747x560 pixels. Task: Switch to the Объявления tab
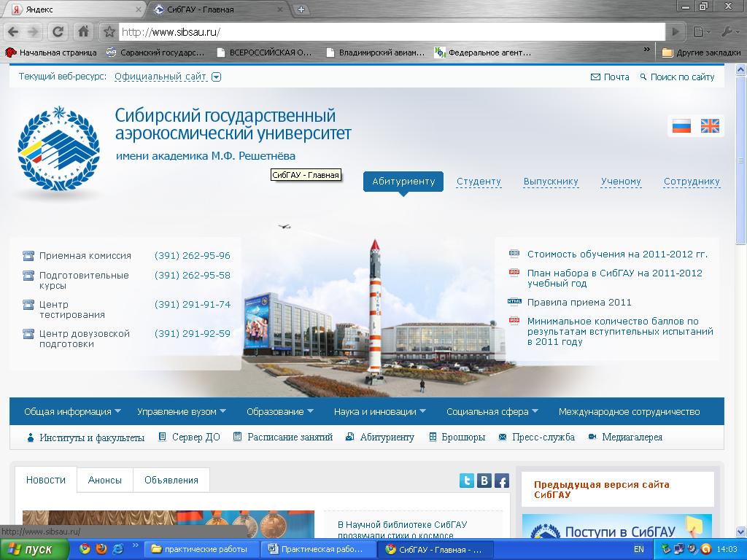point(171,480)
